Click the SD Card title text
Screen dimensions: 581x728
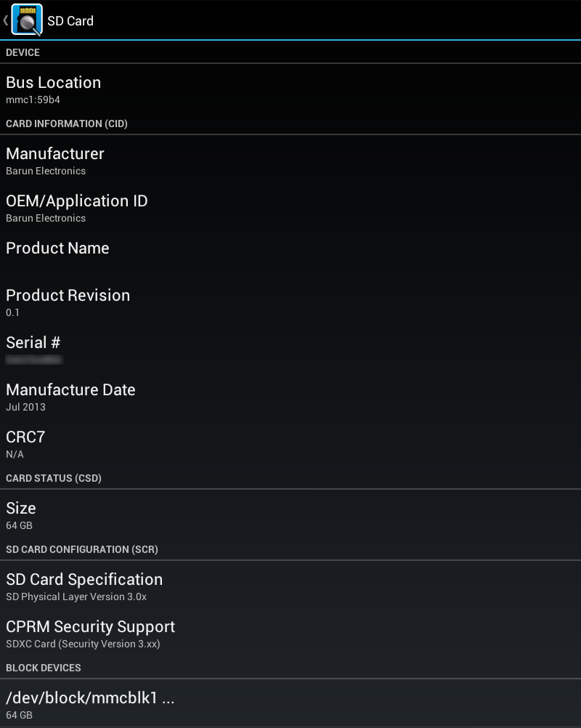coord(70,21)
